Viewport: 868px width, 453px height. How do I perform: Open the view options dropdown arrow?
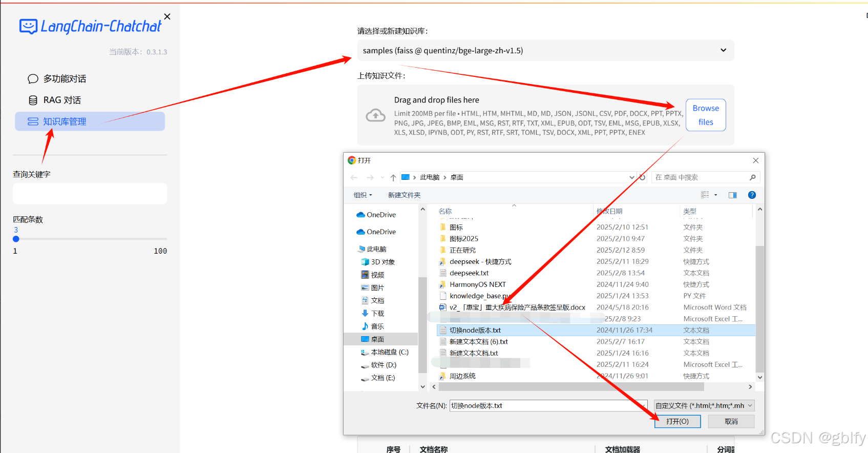[x=715, y=195]
